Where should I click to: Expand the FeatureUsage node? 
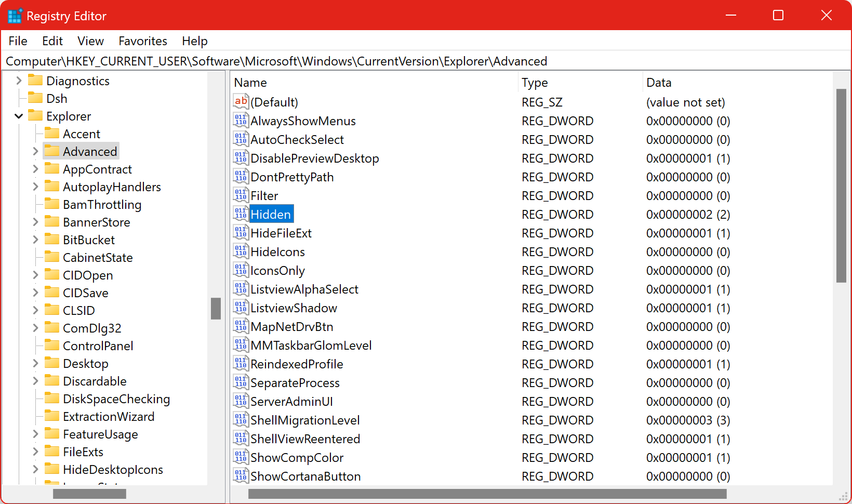coord(35,434)
